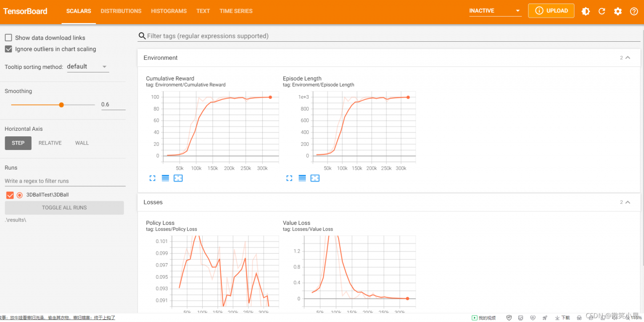
Task: Click the Smoothing slider handle
Action: [x=61, y=105]
